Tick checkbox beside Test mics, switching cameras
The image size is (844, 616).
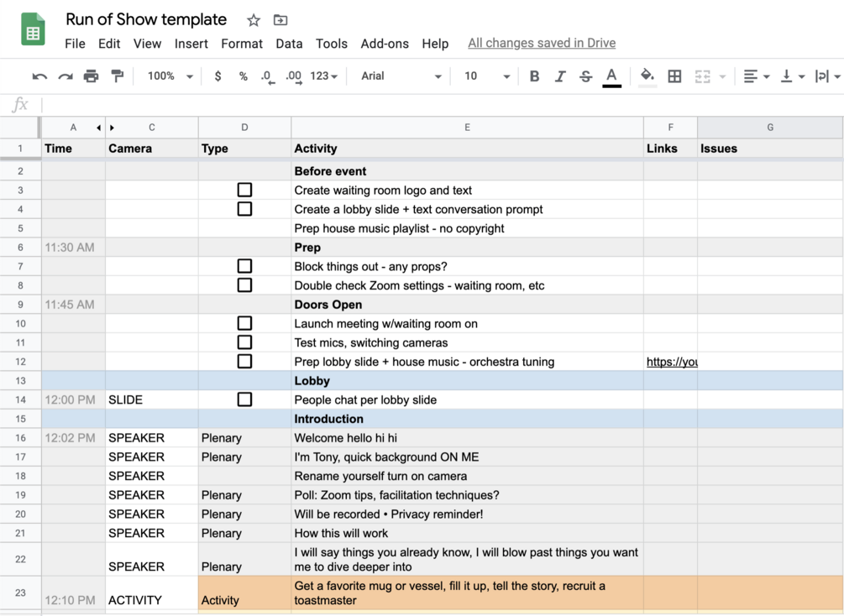pyautogui.click(x=244, y=342)
